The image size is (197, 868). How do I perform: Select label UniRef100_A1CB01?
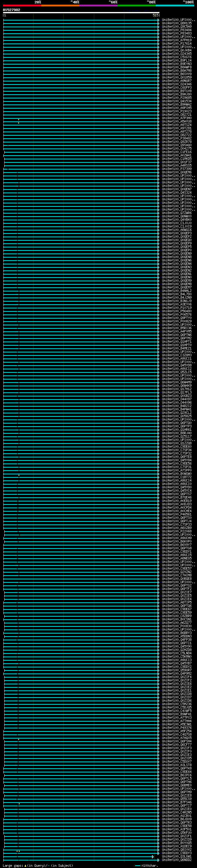pos(177,816)
